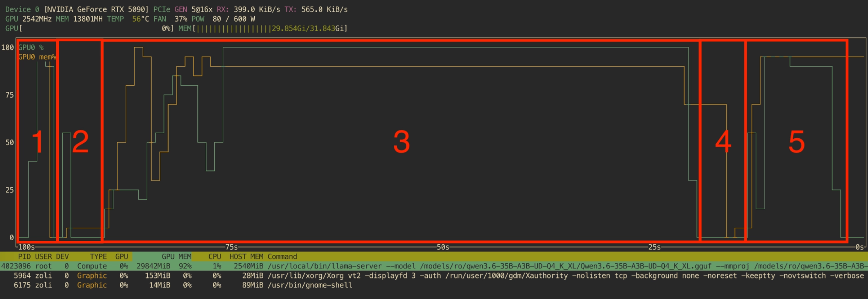Click user "root" in the llama-server row
The image size is (868, 299).
43,266
